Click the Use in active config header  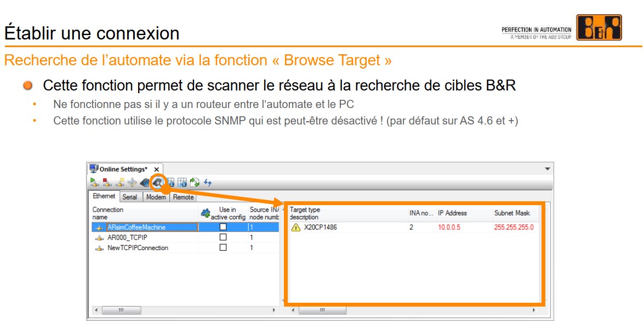(x=224, y=213)
